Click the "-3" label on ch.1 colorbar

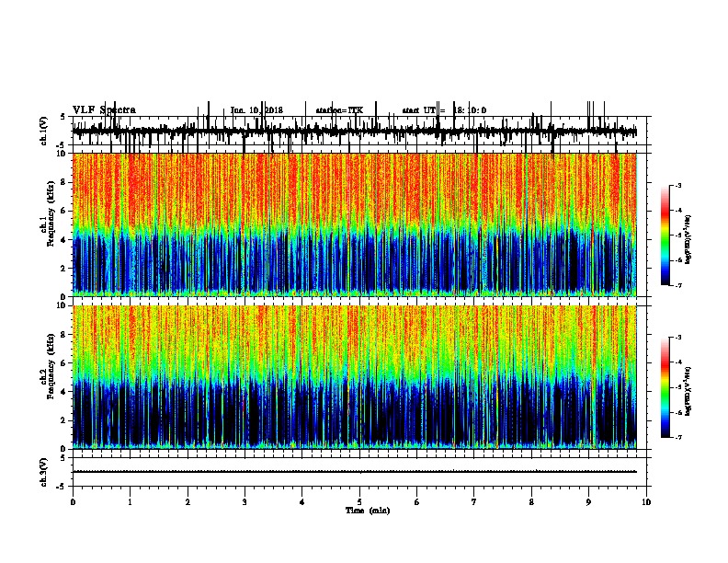pyautogui.click(x=678, y=185)
